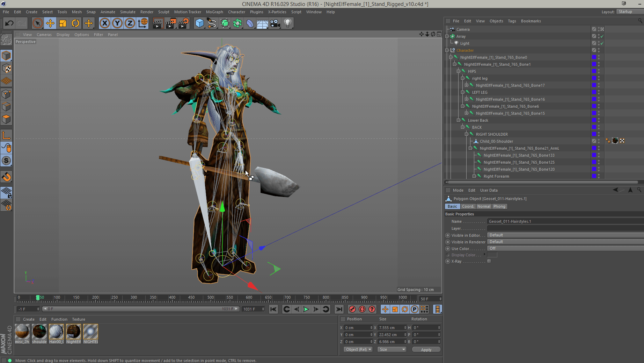This screenshot has height=363, width=644.
Task: Switch to the Phong tab
Action: (x=499, y=206)
